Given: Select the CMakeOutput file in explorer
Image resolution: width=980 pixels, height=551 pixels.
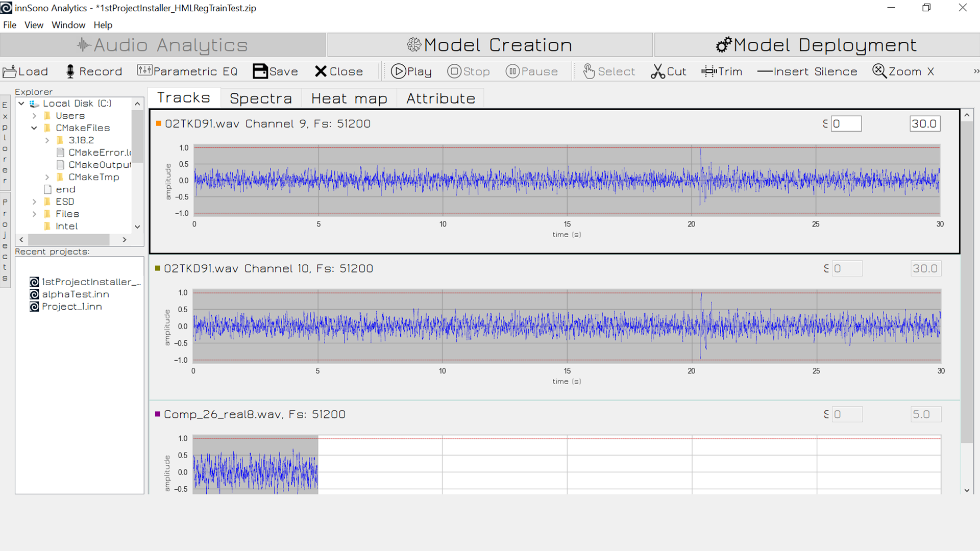Looking at the screenshot, I should coord(94,165).
